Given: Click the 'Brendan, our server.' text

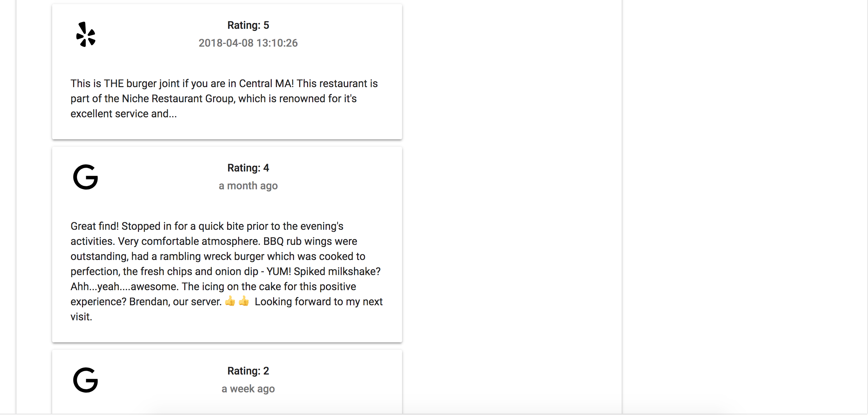Looking at the screenshot, I should pos(175,301).
